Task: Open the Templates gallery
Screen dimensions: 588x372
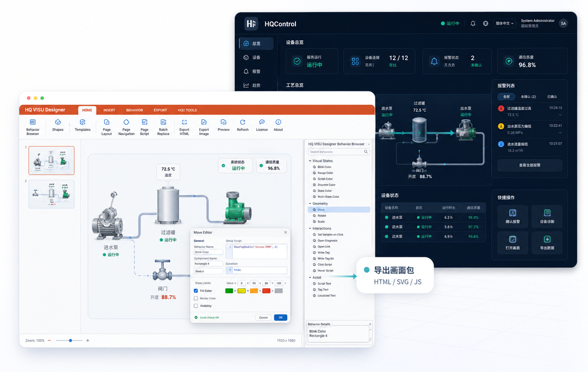Action: [x=82, y=122]
